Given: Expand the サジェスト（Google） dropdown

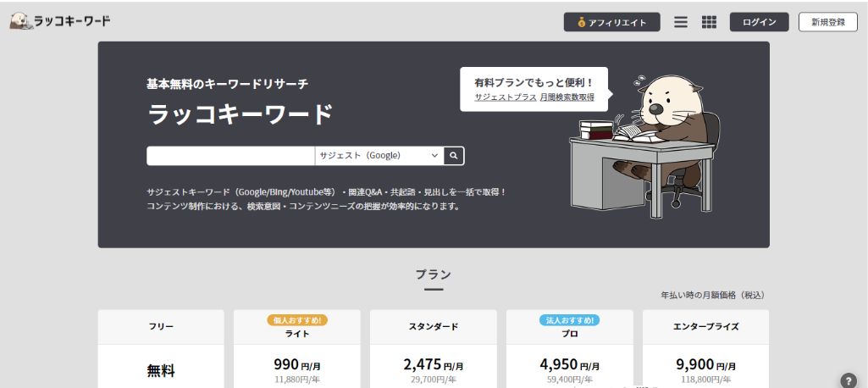Looking at the screenshot, I should tap(379, 156).
